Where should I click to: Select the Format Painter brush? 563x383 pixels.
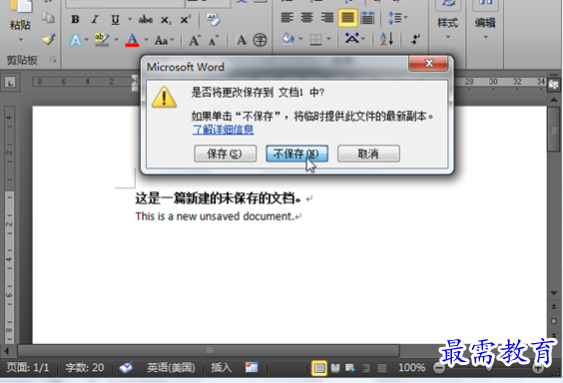[48, 39]
